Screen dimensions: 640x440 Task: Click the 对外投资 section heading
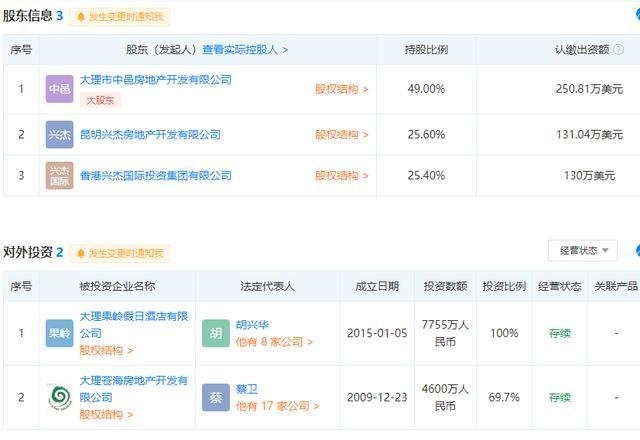(27, 252)
